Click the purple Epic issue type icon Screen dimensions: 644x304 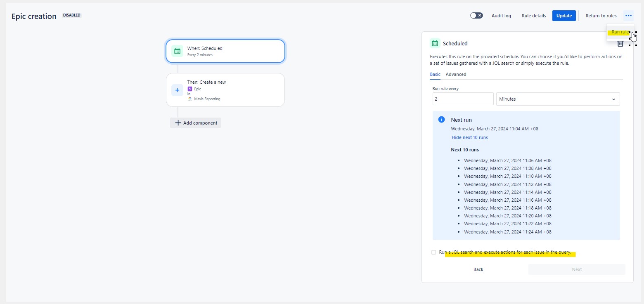pos(190,89)
